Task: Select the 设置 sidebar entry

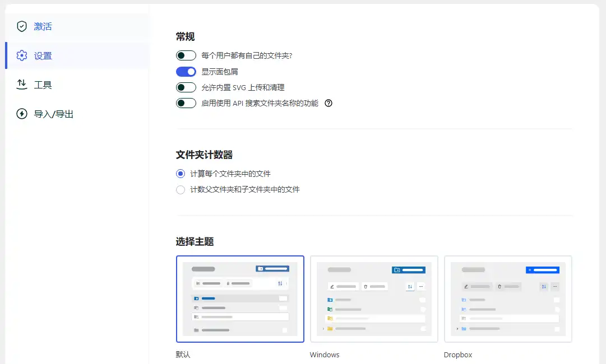Action: point(43,55)
